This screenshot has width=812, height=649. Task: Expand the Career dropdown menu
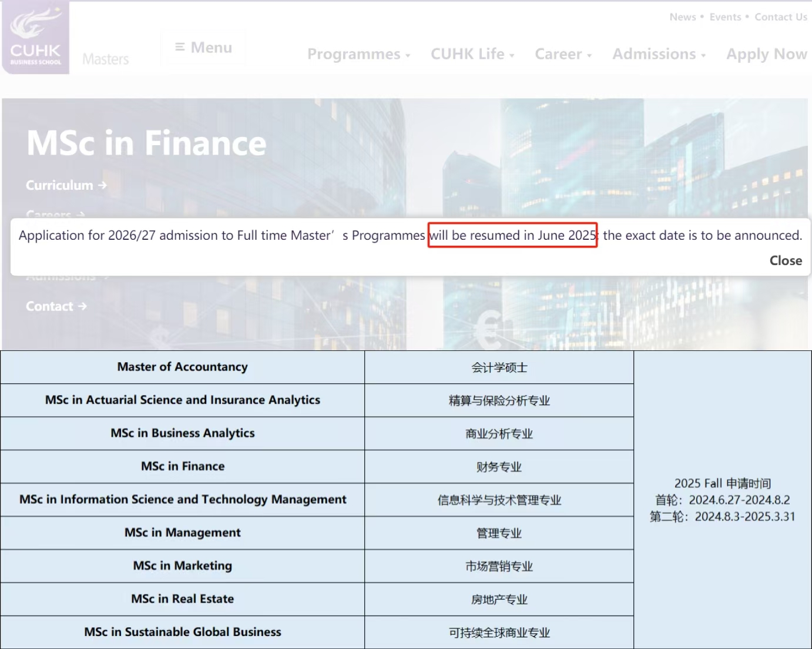563,54
